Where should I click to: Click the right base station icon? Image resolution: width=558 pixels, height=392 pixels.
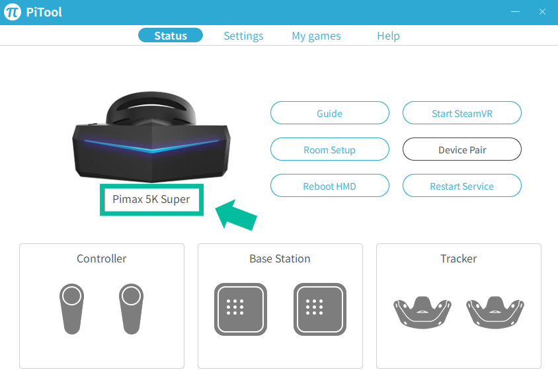[x=320, y=309]
